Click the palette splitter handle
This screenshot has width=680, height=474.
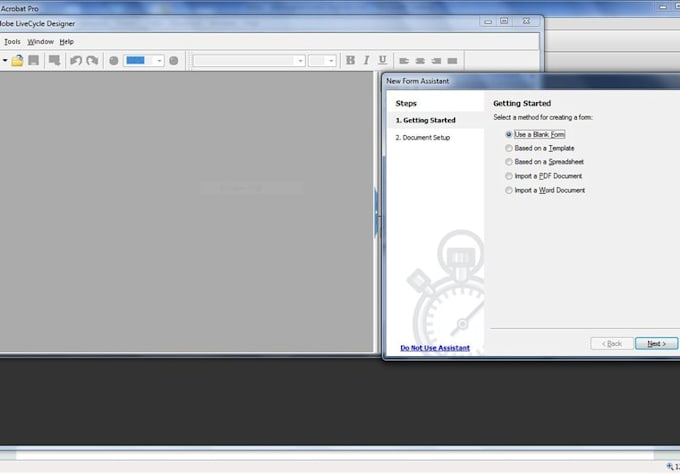pyautogui.click(x=376, y=212)
